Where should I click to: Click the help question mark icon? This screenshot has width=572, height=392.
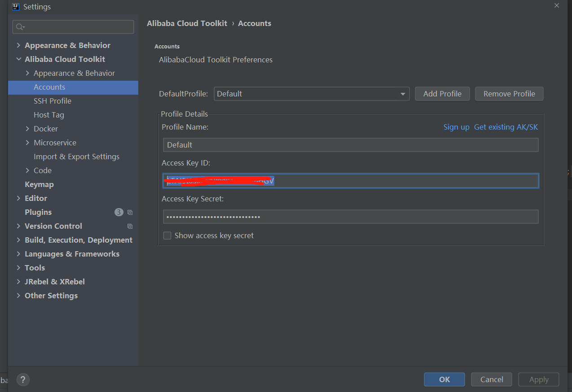pos(23,380)
